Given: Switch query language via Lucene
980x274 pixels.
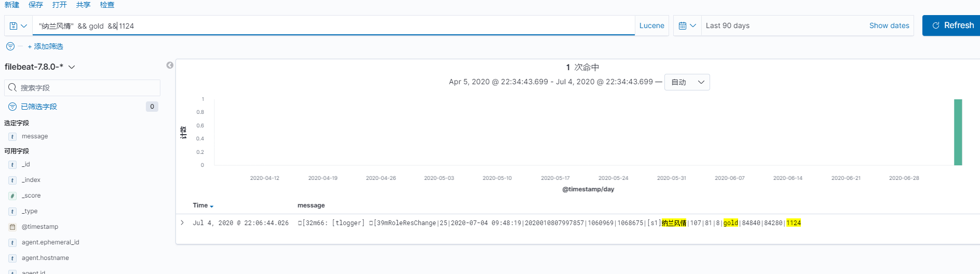Looking at the screenshot, I should 651,25.
